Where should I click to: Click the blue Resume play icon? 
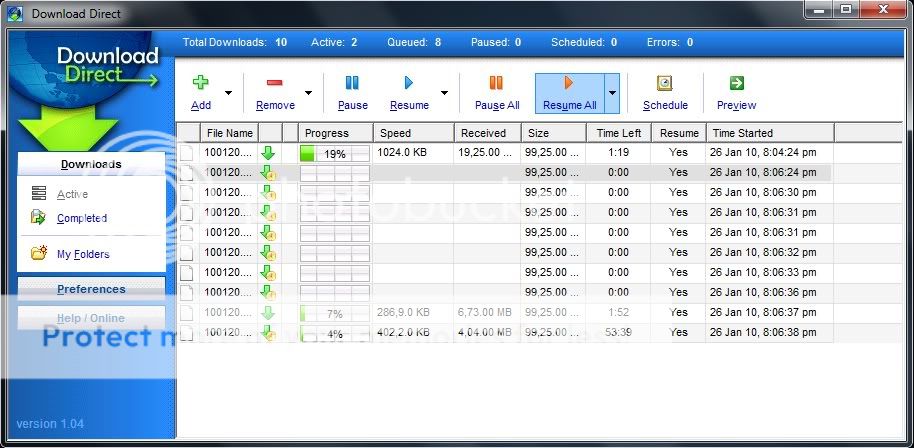(x=409, y=83)
